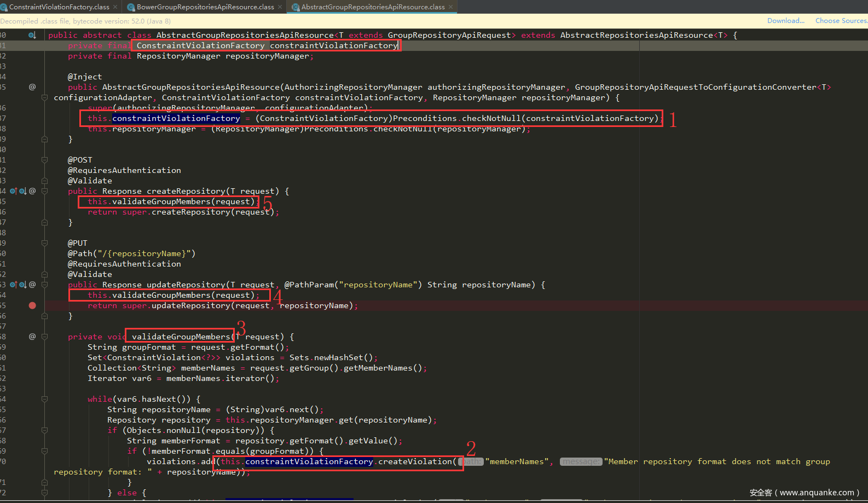Click 'request.getFormat()' on groupFormat line
Image resolution: width=868 pixels, height=503 pixels.
click(x=238, y=347)
